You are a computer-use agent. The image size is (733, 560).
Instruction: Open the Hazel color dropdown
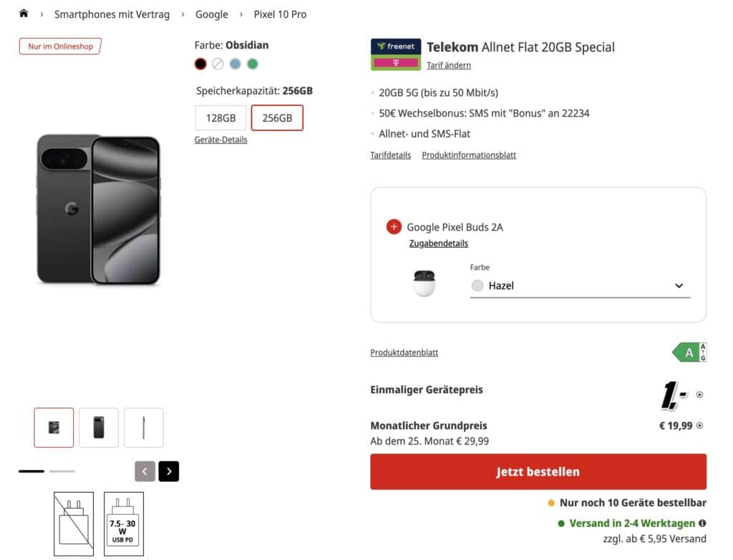pos(580,286)
